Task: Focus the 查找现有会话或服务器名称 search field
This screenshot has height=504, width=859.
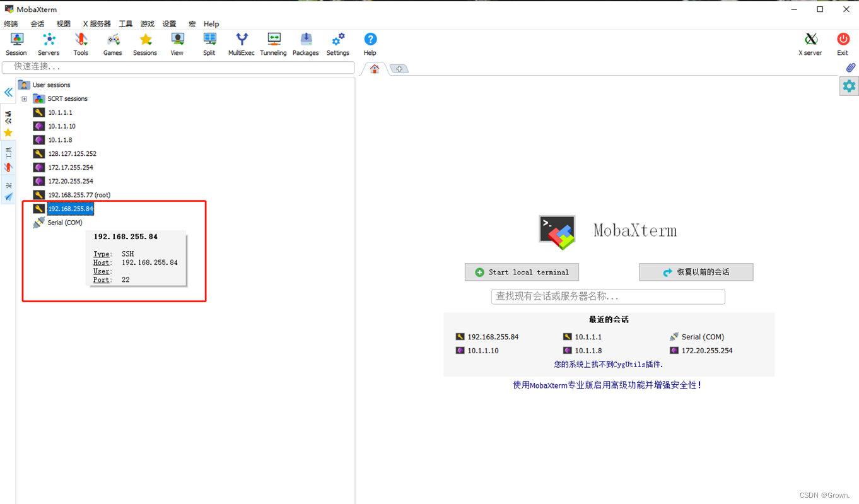Action: [x=608, y=296]
